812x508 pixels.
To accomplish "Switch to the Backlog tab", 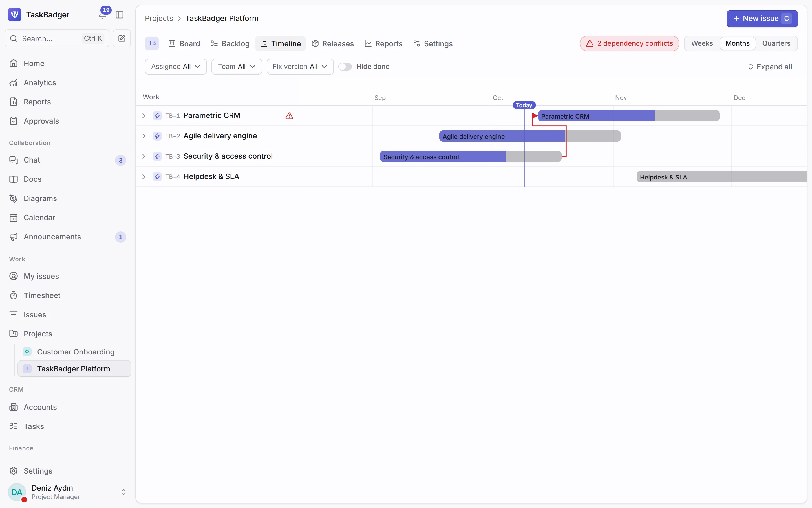I will click(230, 44).
